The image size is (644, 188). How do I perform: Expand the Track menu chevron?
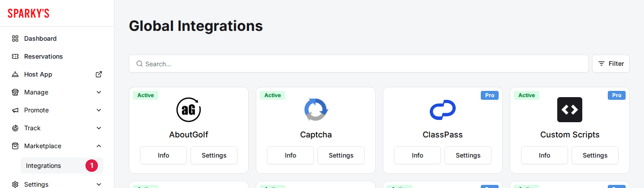(99, 128)
